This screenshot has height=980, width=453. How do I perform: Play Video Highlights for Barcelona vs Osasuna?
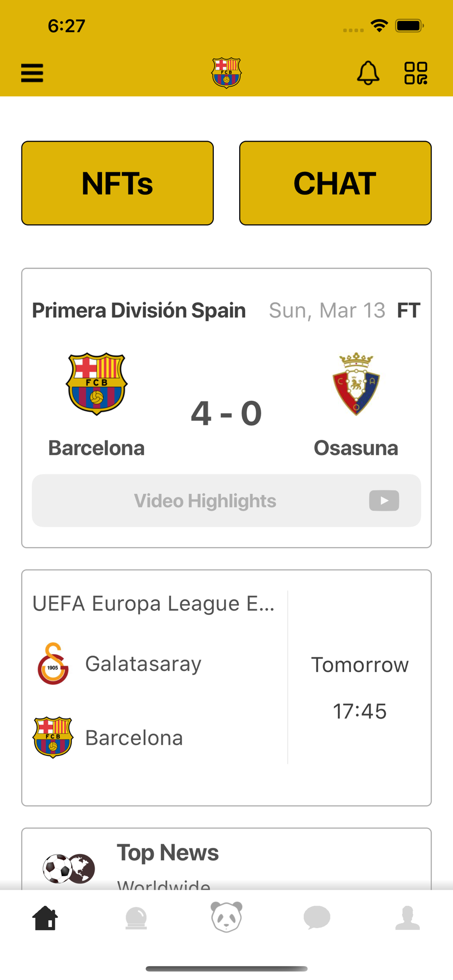point(226,500)
